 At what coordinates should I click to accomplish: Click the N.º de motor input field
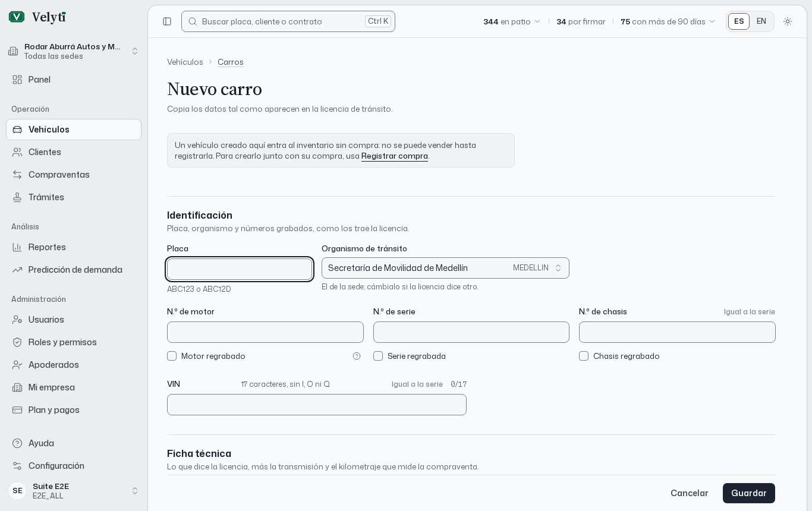tap(265, 332)
